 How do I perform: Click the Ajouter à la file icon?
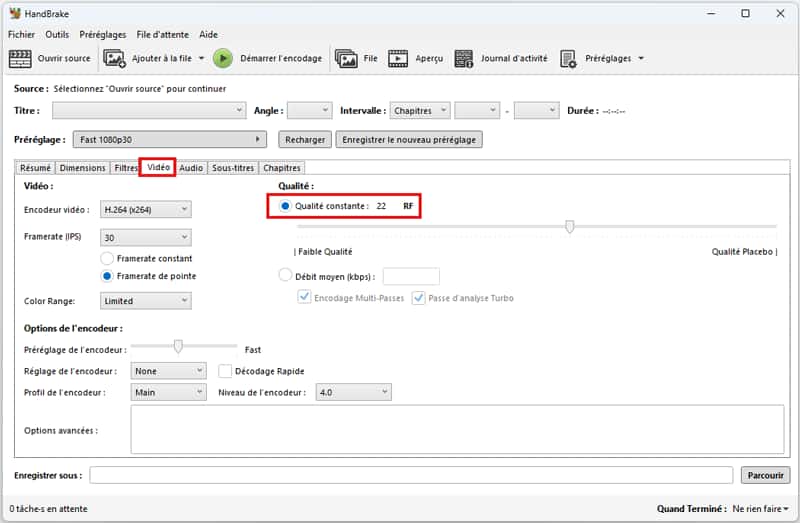115,58
